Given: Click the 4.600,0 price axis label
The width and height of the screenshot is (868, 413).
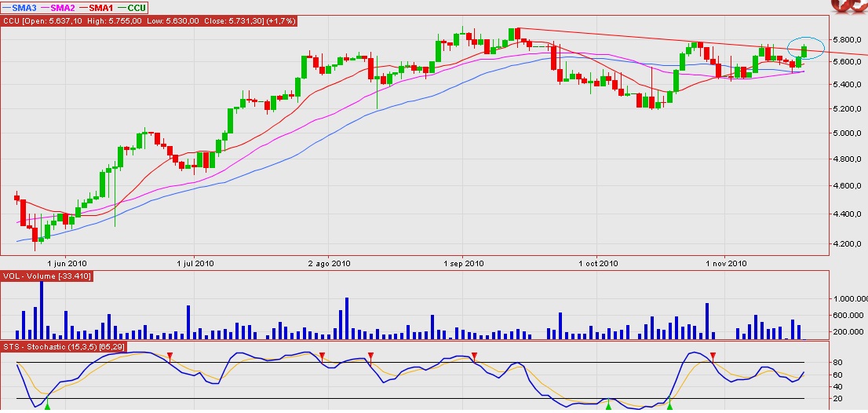Looking at the screenshot, I should 847,187.
